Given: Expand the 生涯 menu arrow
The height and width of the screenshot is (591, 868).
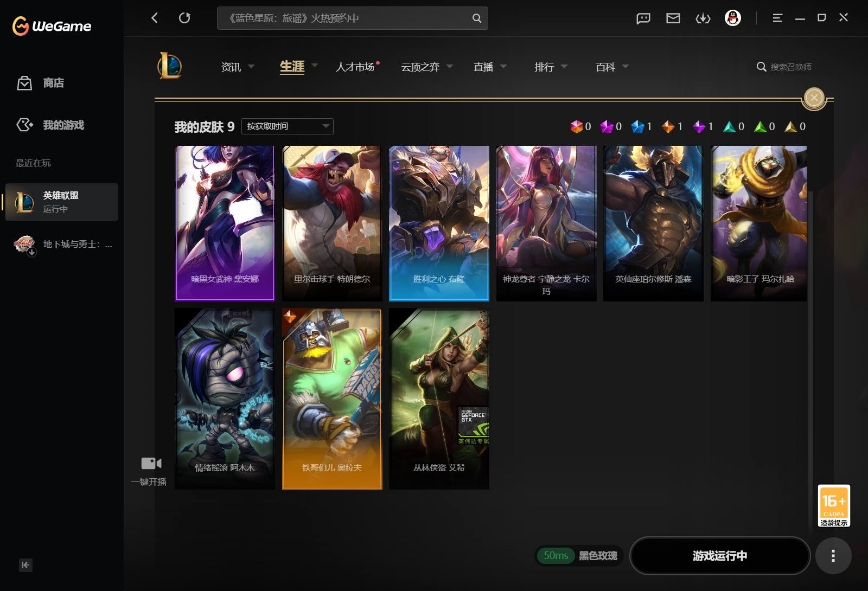Looking at the screenshot, I should [x=314, y=66].
